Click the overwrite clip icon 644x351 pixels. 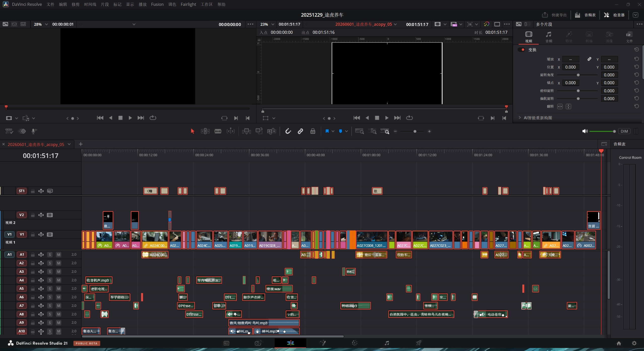click(x=259, y=131)
